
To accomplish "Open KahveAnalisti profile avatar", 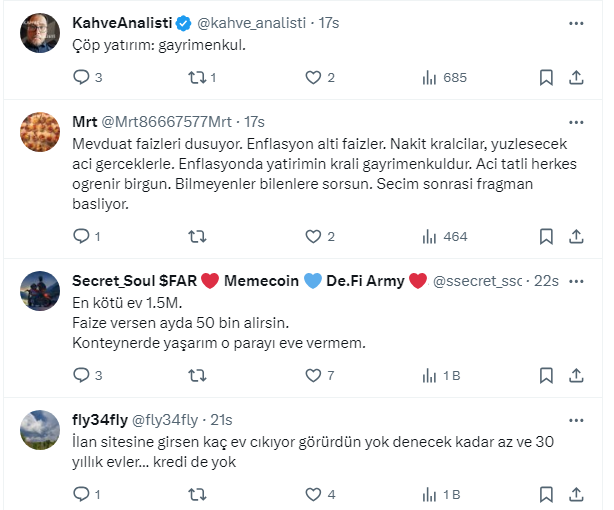I will click(x=40, y=34).
